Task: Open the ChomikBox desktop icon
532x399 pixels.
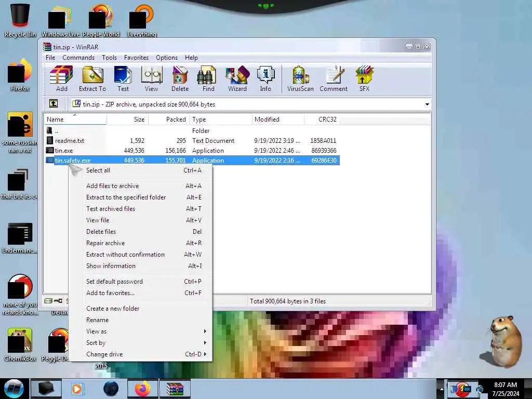Action: pyautogui.click(x=20, y=344)
